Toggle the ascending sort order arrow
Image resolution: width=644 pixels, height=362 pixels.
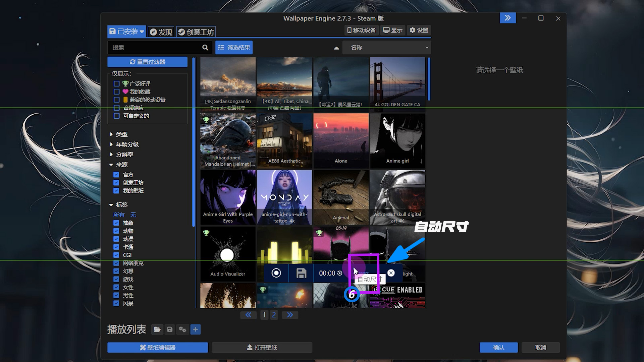click(336, 48)
